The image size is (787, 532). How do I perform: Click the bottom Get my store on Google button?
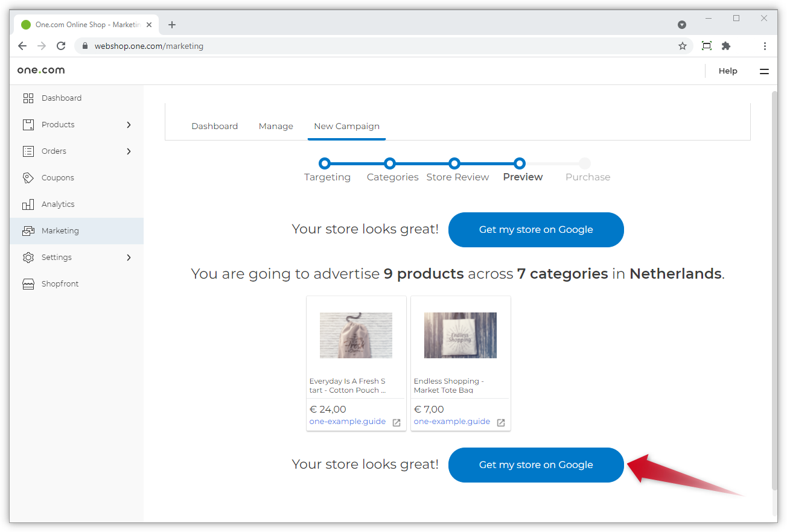coord(535,465)
